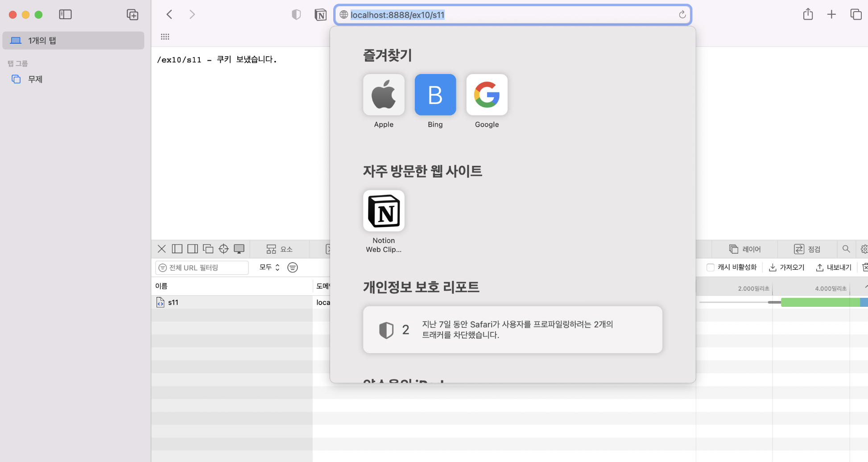Create a new tab group
Screen dimensions: 868x462
132,14
